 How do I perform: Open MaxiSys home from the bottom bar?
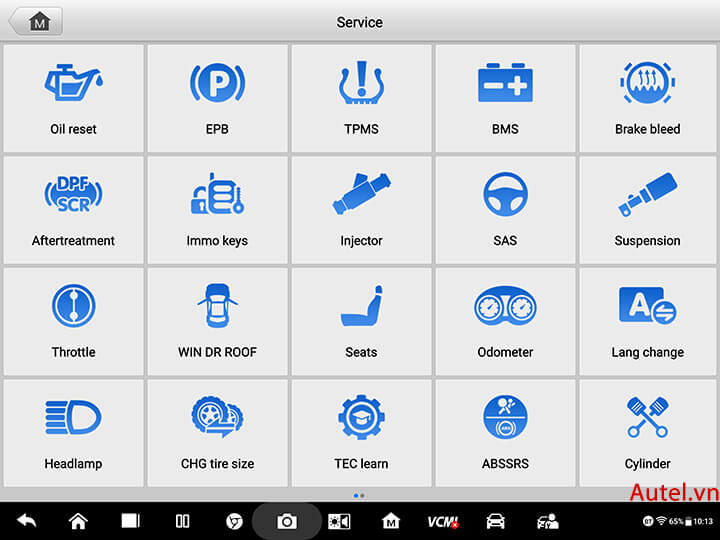tap(391, 521)
